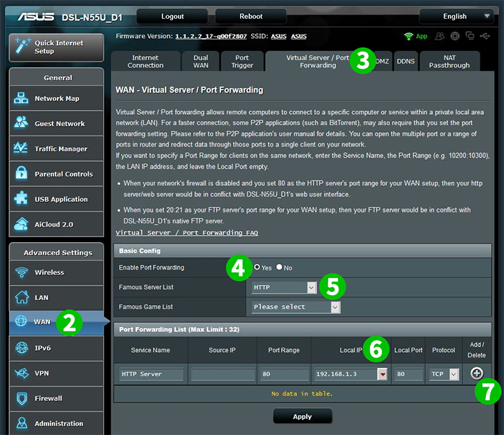Image resolution: width=504 pixels, height=435 pixels.
Task: Open IPv6 settings icon
Action: 22,348
